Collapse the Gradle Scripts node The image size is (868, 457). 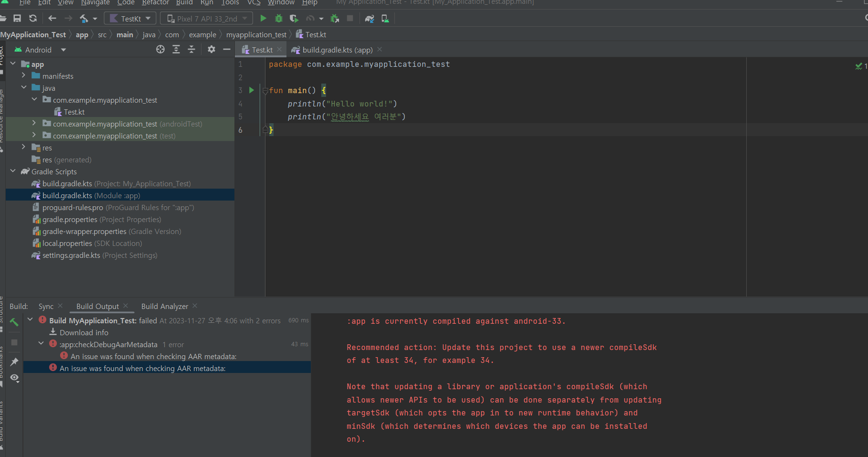tap(13, 171)
